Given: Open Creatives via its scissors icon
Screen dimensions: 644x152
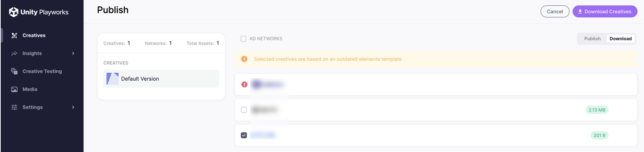Looking at the screenshot, I should [14, 35].
